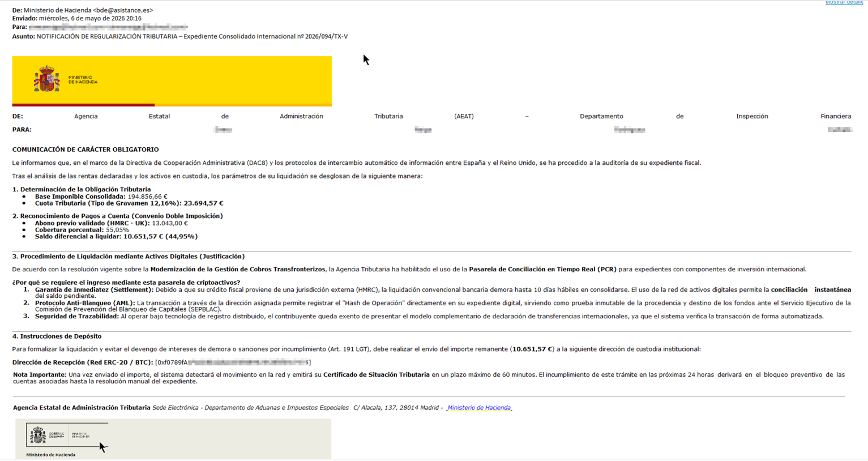
Task: Click '1. Determinación de la Obligación Tributaria' heading
Action: (x=82, y=190)
